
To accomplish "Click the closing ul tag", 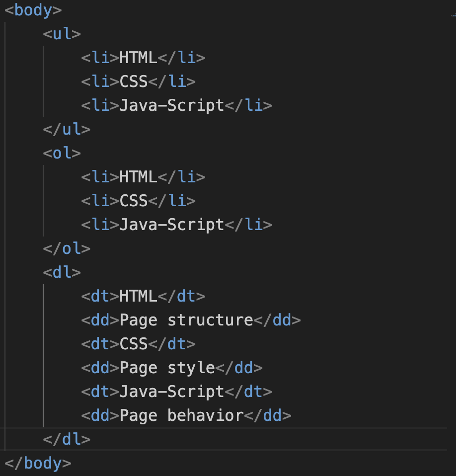I will point(67,129).
